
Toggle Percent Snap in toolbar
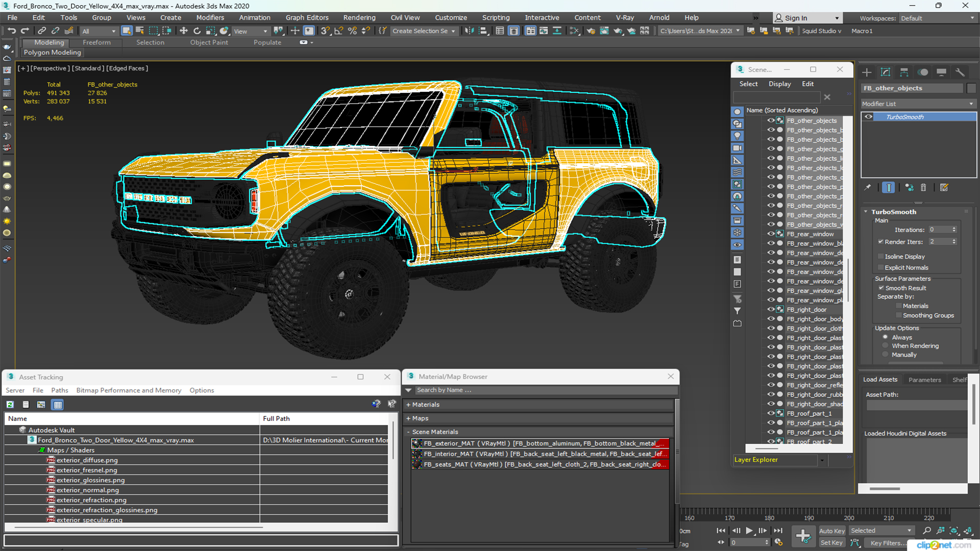[x=352, y=31]
